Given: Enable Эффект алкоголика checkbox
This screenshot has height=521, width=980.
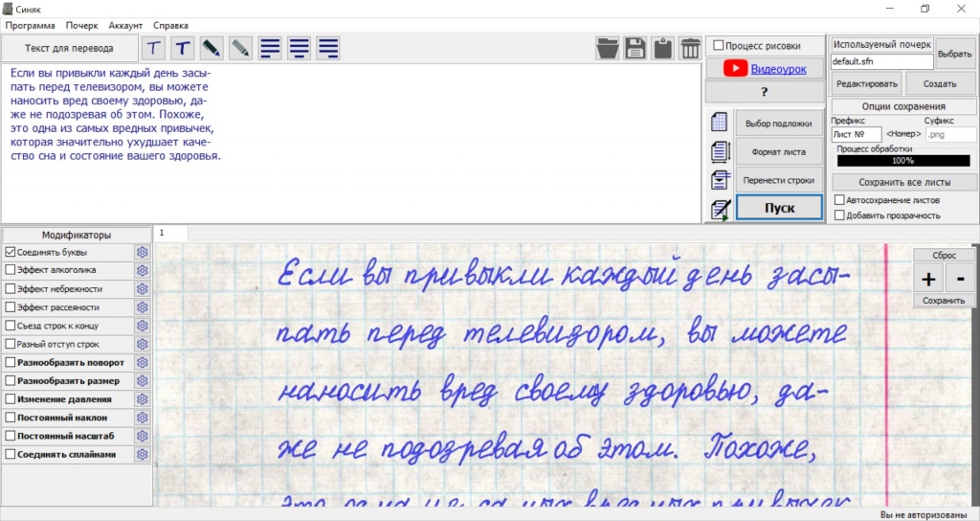Looking at the screenshot, I should click(x=10, y=270).
